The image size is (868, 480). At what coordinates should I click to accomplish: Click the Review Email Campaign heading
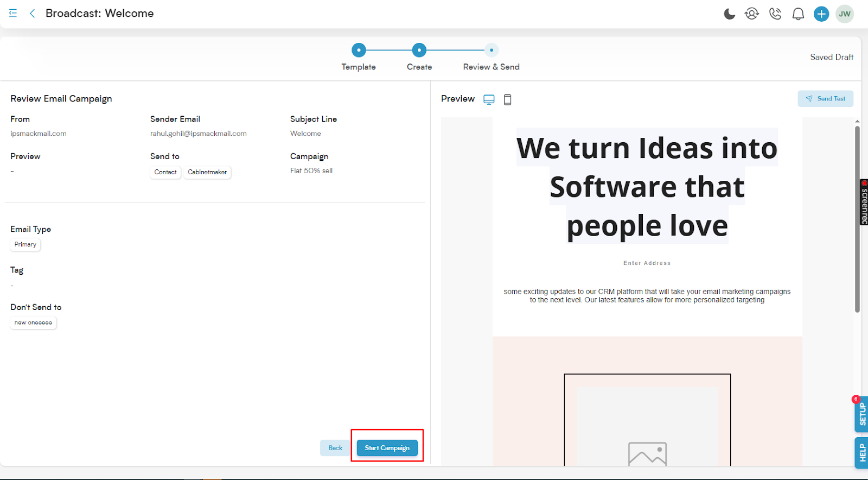[61, 99]
